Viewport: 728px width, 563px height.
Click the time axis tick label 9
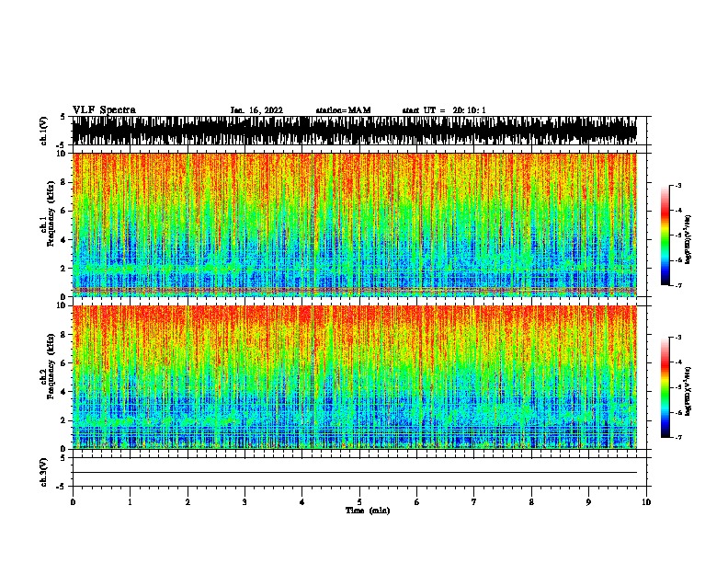tap(588, 502)
